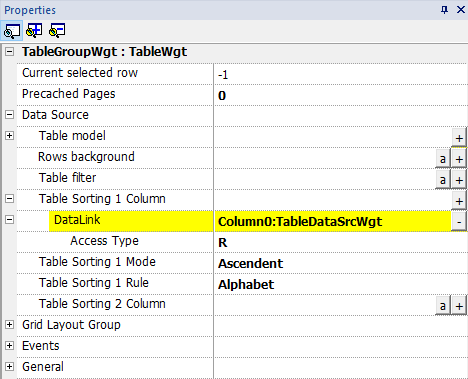Viewport: 468px width, 379px height.
Task: Select the Alphabet sorting rule value
Action: point(246,285)
